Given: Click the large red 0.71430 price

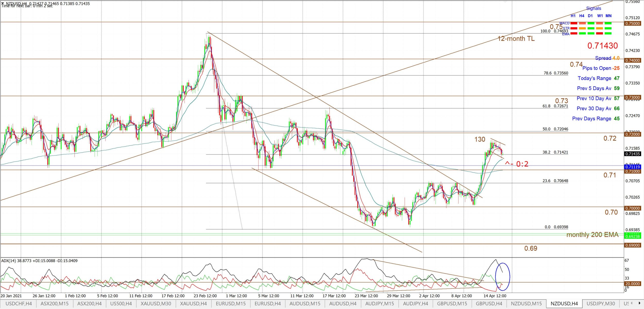Looking at the screenshot, I should coord(603,46).
